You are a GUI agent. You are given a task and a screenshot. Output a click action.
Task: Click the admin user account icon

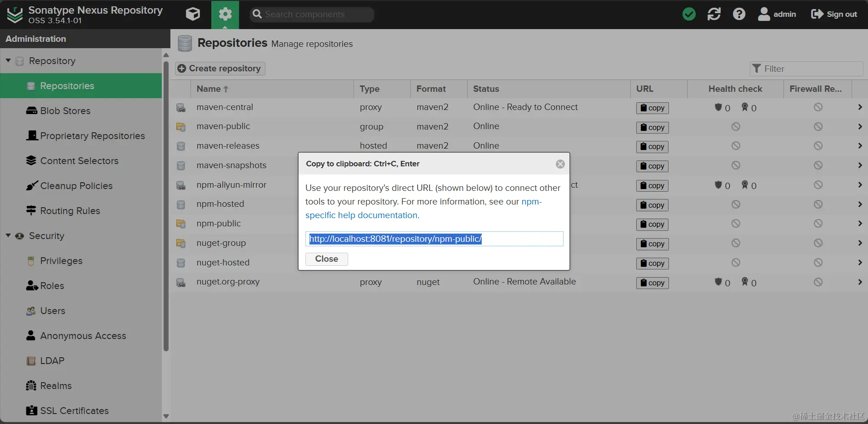(764, 14)
